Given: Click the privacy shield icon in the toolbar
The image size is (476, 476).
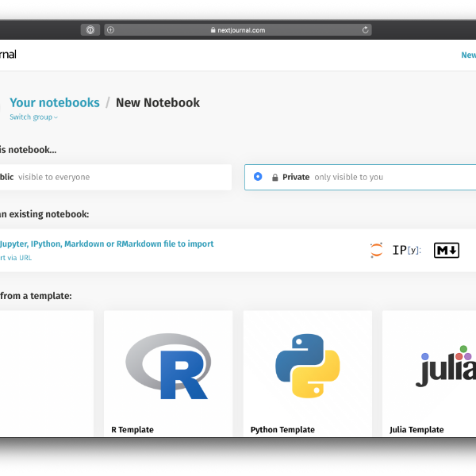Looking at the screenshot, I should click(90, 30).
